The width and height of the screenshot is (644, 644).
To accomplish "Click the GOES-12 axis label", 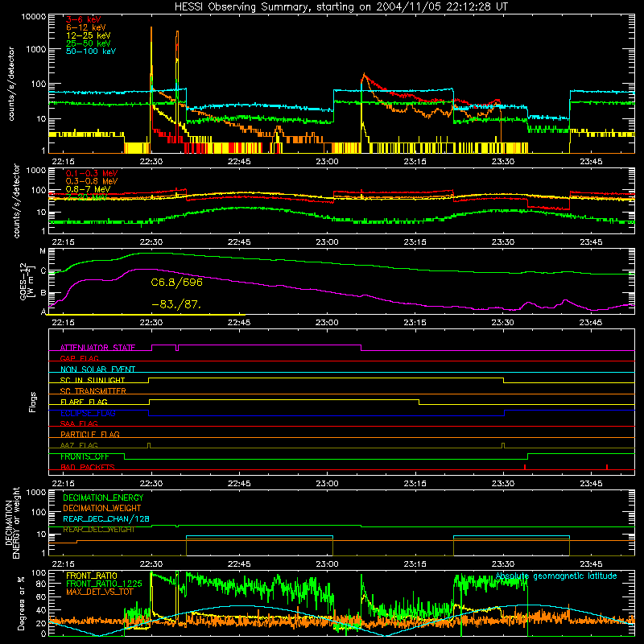I will click(x=27, y=281).
